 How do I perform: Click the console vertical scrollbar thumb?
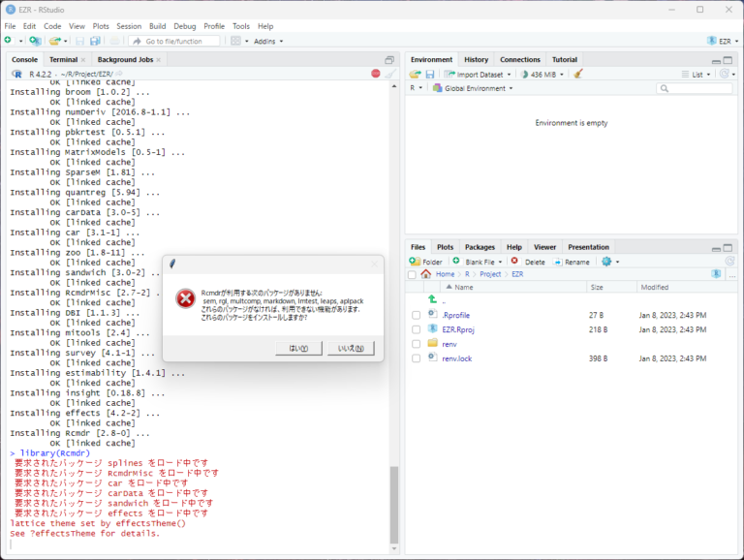(x=393, y=504)
